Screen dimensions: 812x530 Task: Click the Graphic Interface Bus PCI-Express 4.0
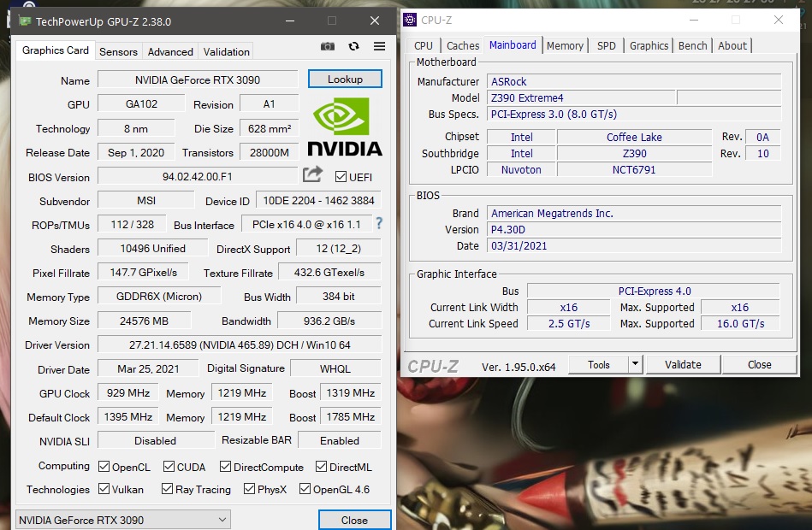pyautogui.click(x=654, y=291)
